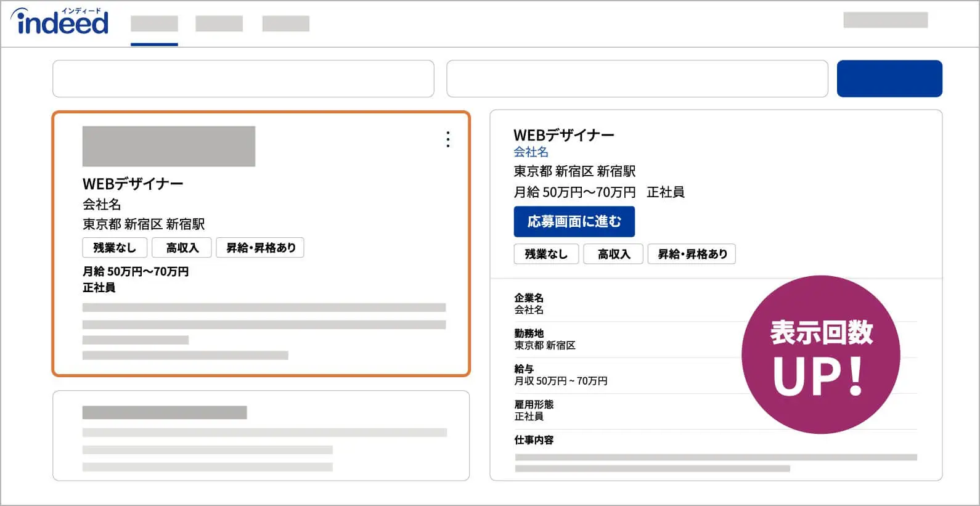Open the three-dot menu on the job card
The height and width of the screenshot is (506, 980).
pyautogui.click(x=448, y=139)
